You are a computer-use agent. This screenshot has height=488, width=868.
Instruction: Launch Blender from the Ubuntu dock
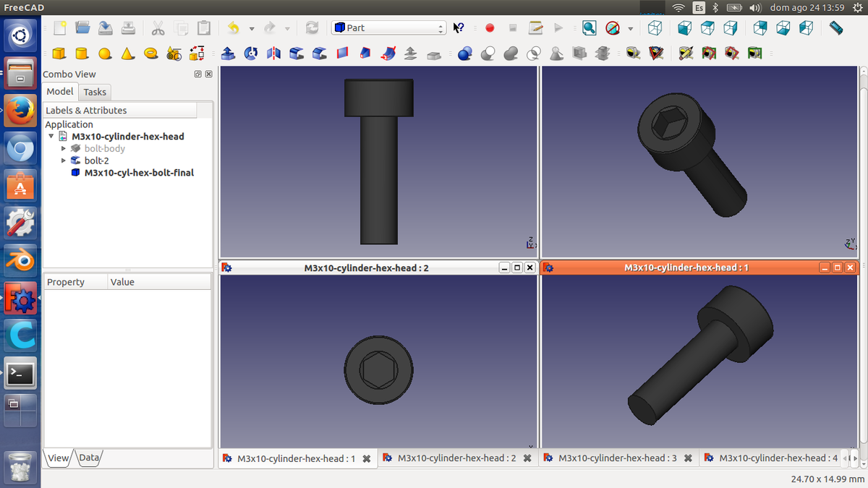(20, 261)
